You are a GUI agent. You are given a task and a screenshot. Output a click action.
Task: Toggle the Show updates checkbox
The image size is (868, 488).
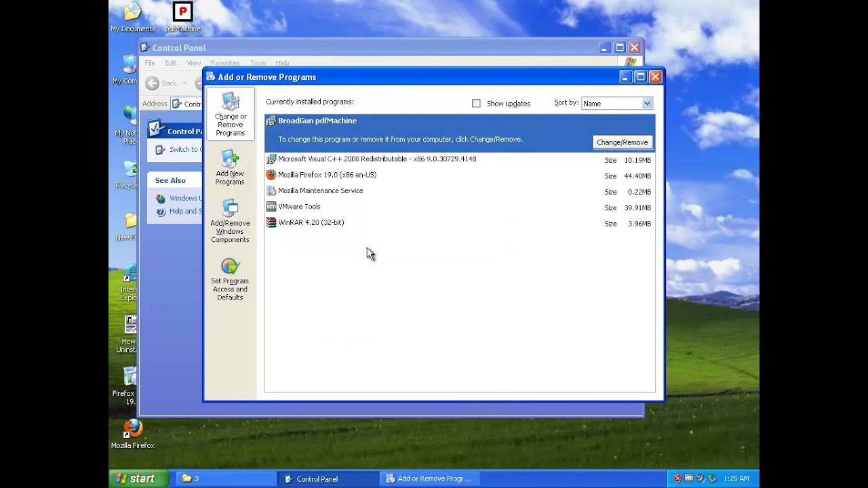pos(476,103)
